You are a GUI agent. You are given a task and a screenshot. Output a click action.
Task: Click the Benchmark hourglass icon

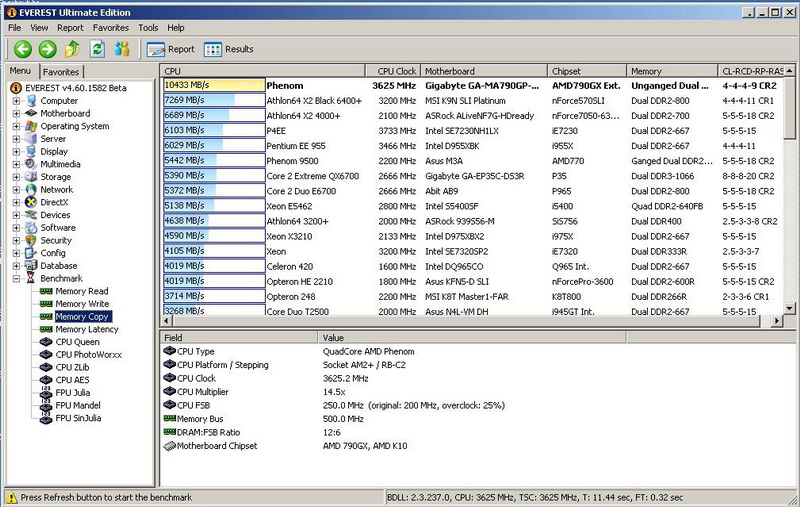pos(31,278)
